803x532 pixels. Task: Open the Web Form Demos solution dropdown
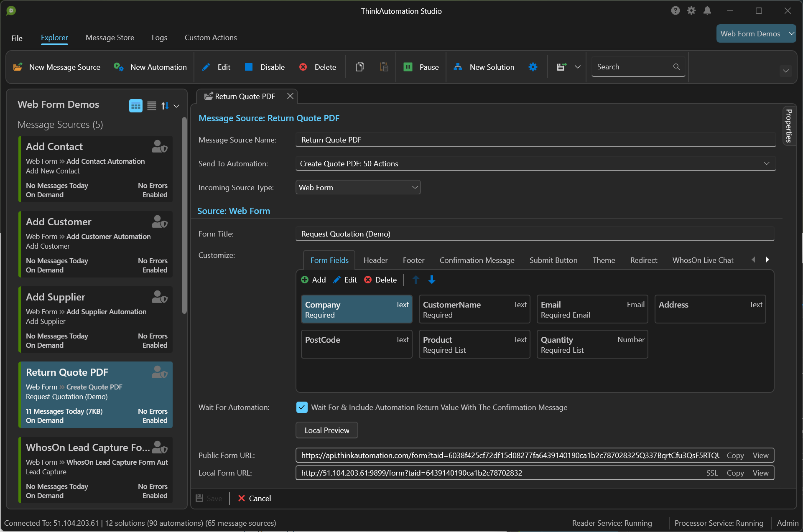(756, 34)
